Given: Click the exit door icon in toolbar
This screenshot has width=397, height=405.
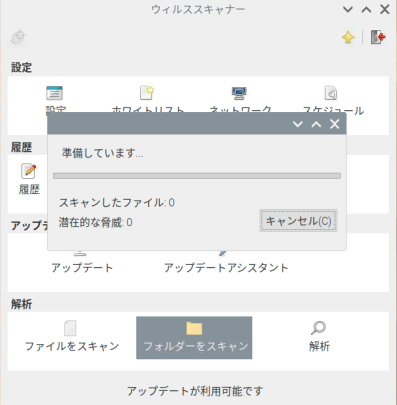Looking at the screenshot, I should [x=378, y=37].
